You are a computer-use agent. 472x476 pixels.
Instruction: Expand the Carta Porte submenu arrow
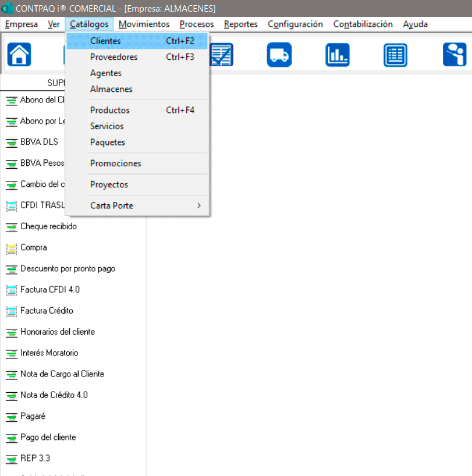coord(198,205)
